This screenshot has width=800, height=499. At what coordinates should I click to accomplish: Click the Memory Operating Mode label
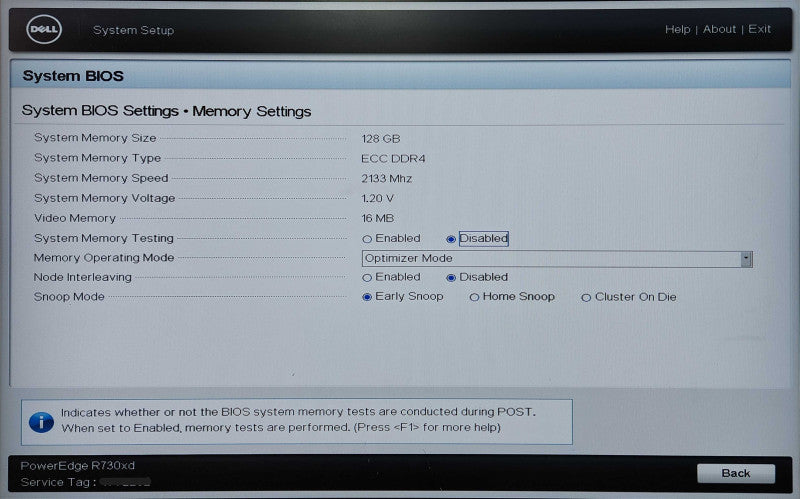tap(104, 258)
